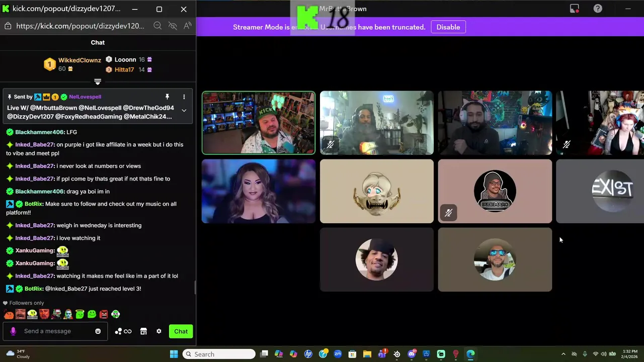Select the smiling green blob emote
The height and width of the screenshot is (362, 644).
click(x=92, y=315)
